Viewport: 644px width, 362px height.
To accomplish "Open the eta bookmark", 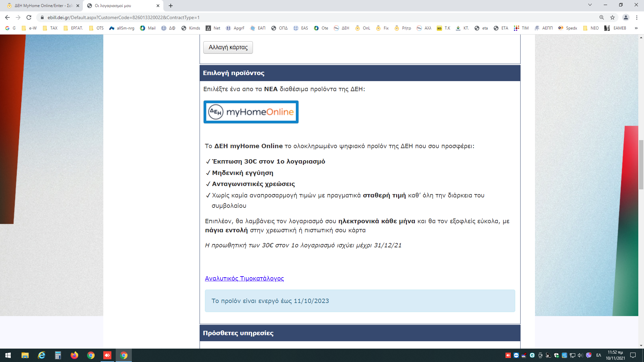I will click(481, 28).
